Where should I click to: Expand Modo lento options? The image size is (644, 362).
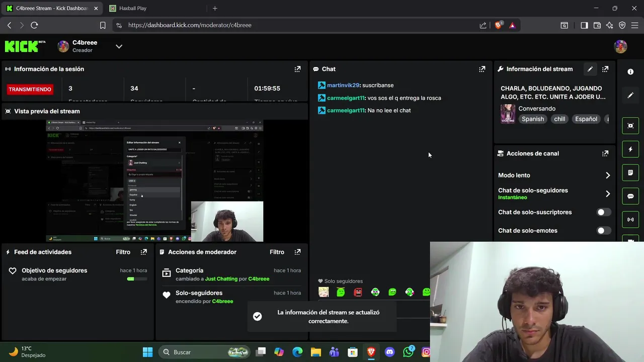tap(608, 175)
